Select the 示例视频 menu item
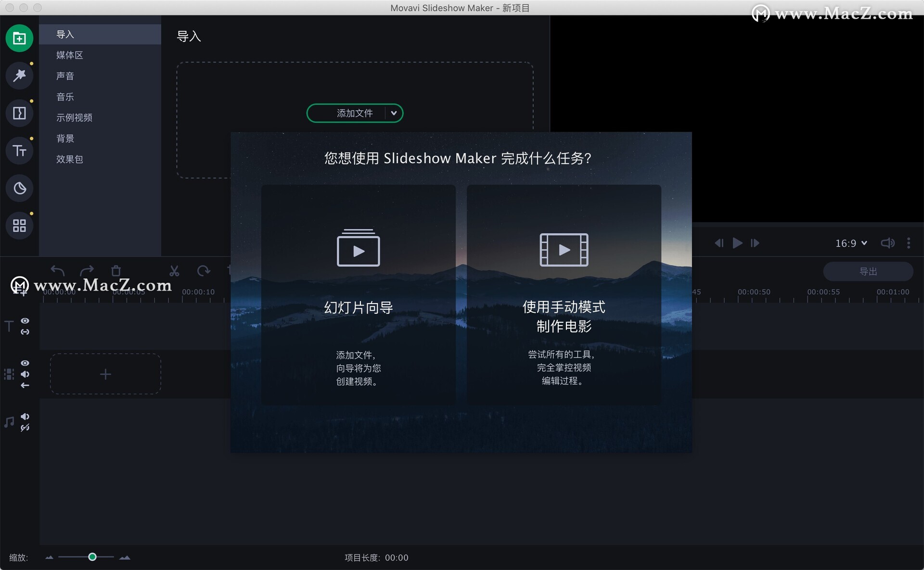This screenshot has height=570, width=924. click(100, 117)
